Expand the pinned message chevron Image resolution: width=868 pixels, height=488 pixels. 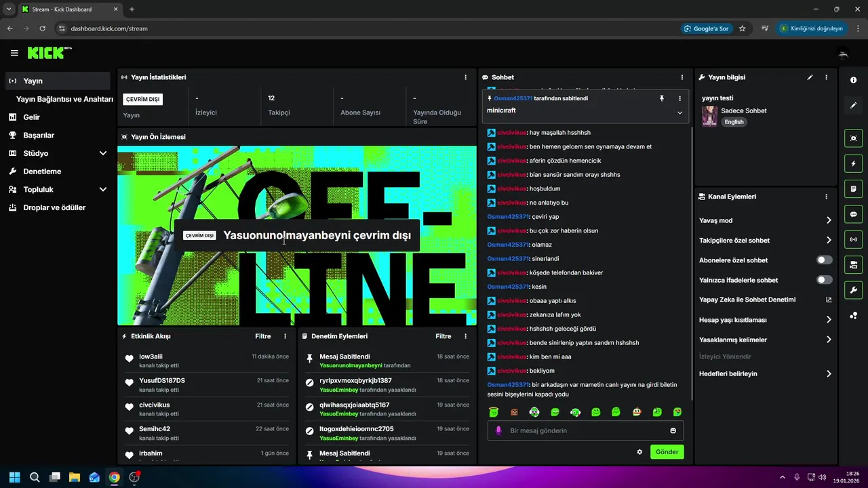click(x=679, y=113)
